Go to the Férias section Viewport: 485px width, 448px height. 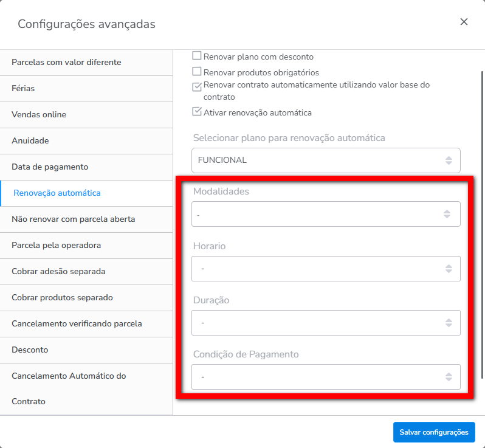[23, 88]
